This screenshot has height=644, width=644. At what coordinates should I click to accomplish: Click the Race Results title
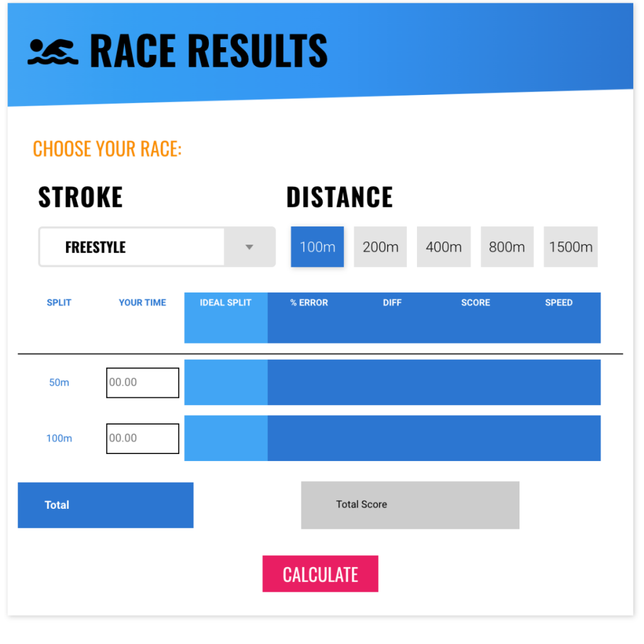[209, 51]
